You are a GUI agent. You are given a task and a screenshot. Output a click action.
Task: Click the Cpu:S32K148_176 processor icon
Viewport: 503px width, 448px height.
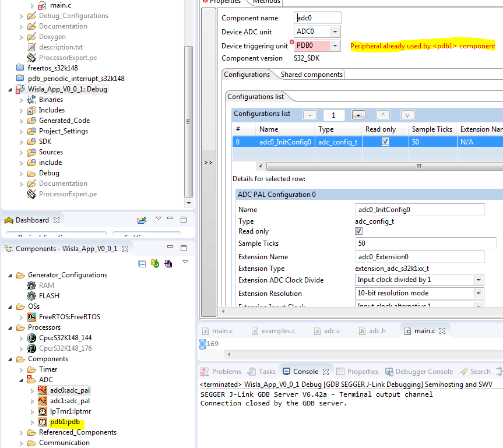coord(31,348)
